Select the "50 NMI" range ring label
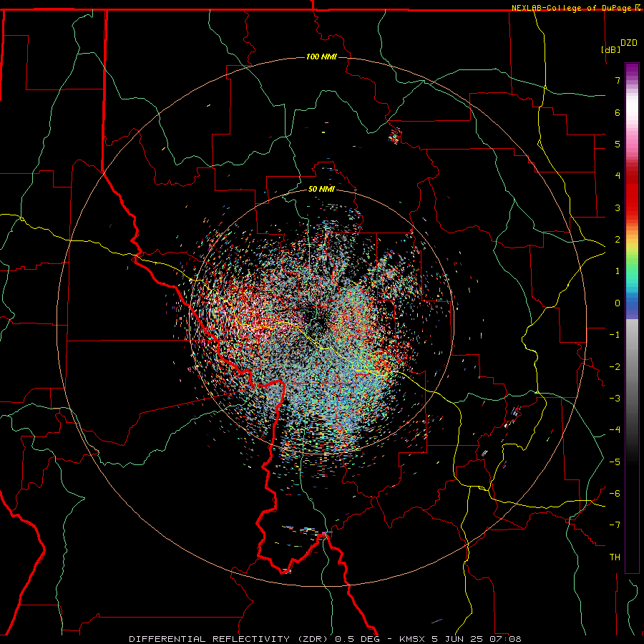Viewport: 644px width, 644px height. click(321, 189)
